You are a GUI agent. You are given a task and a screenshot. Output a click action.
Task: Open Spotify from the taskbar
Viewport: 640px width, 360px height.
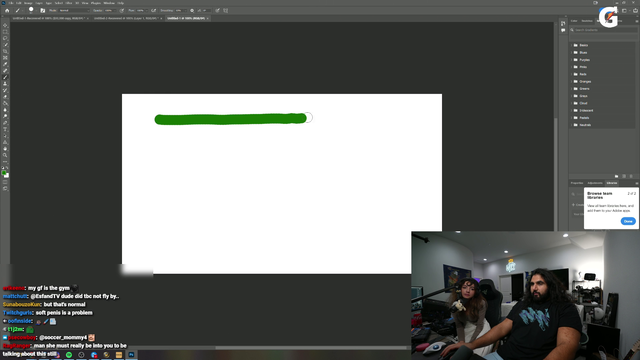coord(69,355)
